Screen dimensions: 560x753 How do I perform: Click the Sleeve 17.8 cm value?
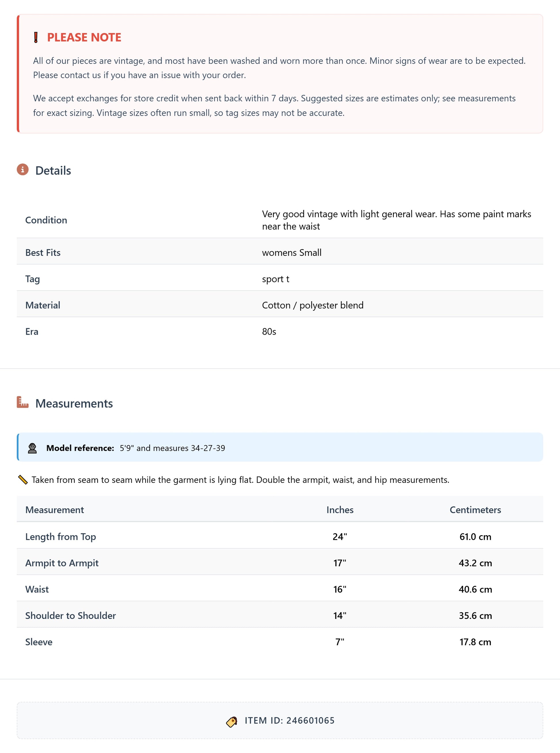point(475,642)
